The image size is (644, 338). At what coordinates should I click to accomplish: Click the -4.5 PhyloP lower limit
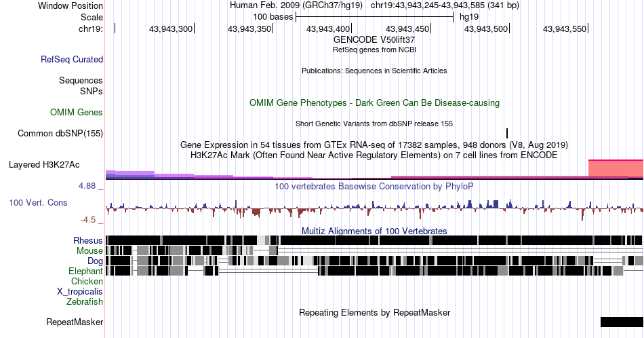pos(88,220)
